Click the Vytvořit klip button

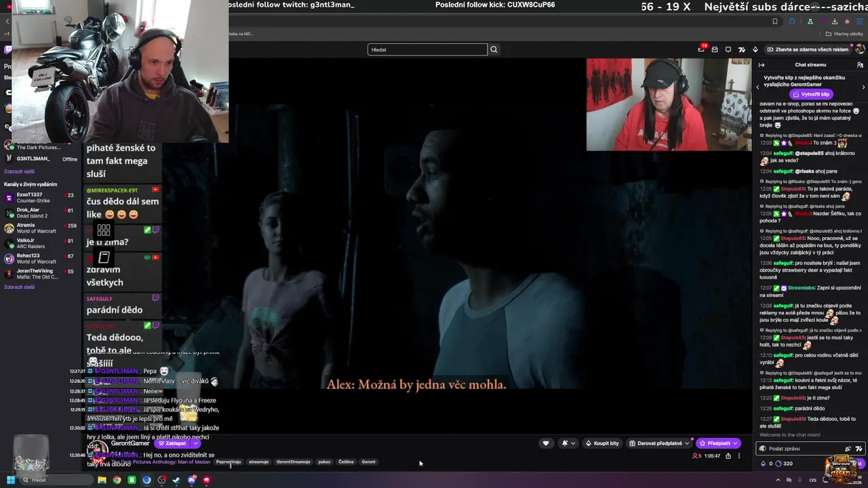(810, 94)
